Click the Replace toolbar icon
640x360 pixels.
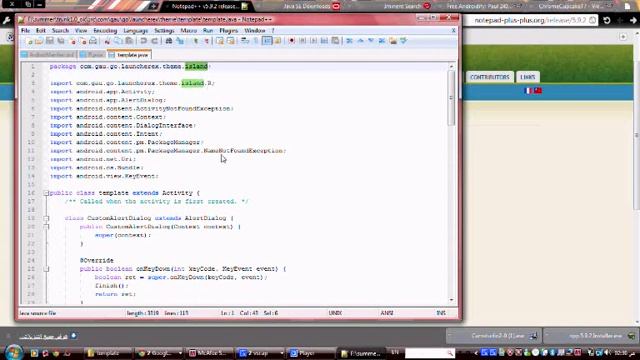(180, 41)
